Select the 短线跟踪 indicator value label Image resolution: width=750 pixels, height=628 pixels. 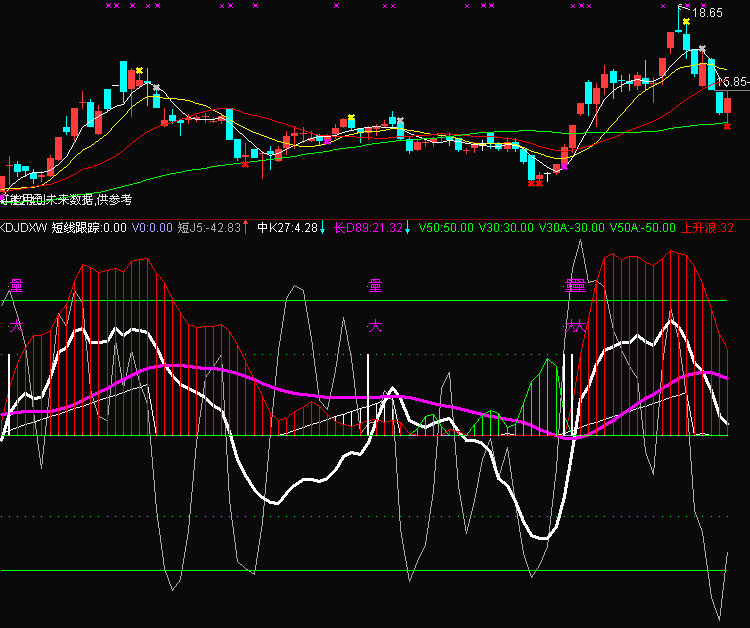click(89, 228)
